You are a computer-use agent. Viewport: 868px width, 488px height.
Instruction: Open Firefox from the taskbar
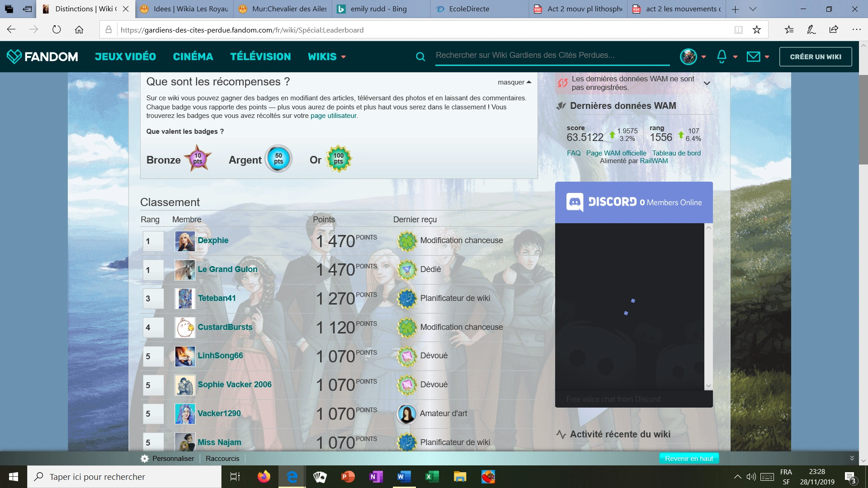tap(264, 477)
